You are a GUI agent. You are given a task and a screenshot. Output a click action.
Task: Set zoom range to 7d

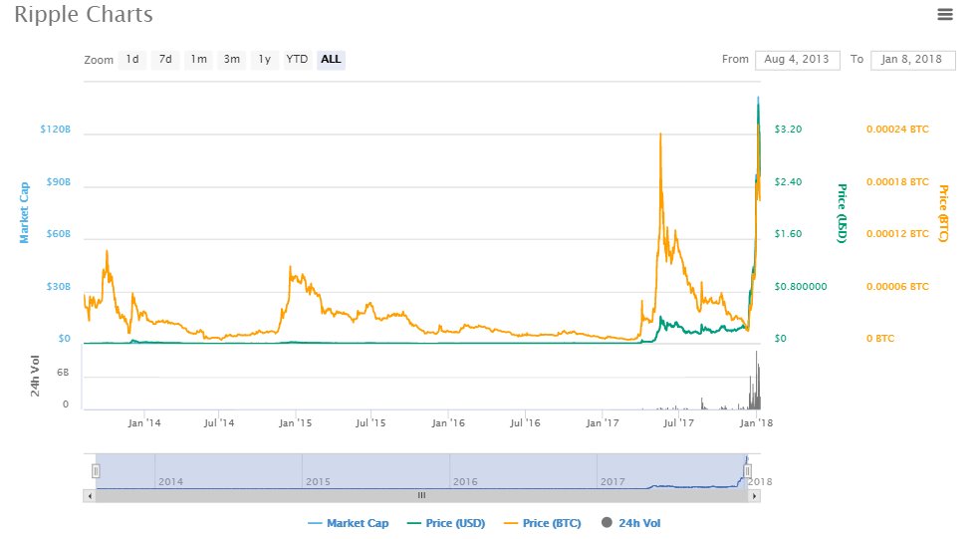(x=165, y=60)
